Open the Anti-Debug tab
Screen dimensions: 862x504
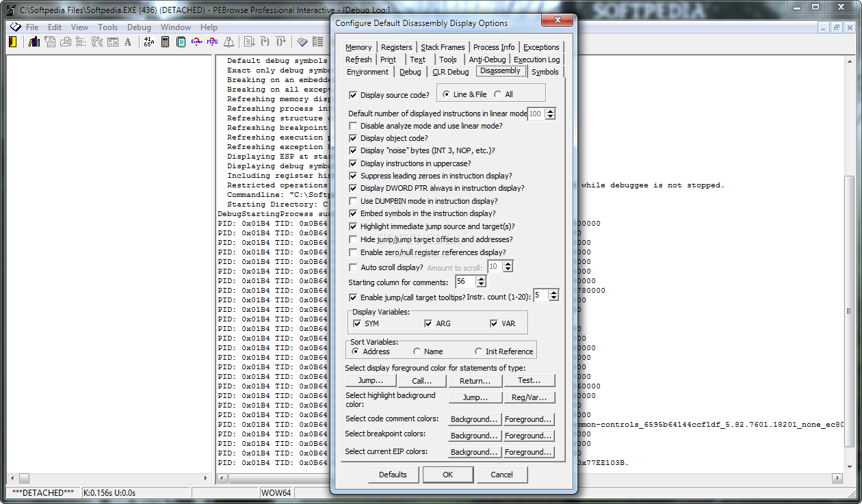[487, 59]
